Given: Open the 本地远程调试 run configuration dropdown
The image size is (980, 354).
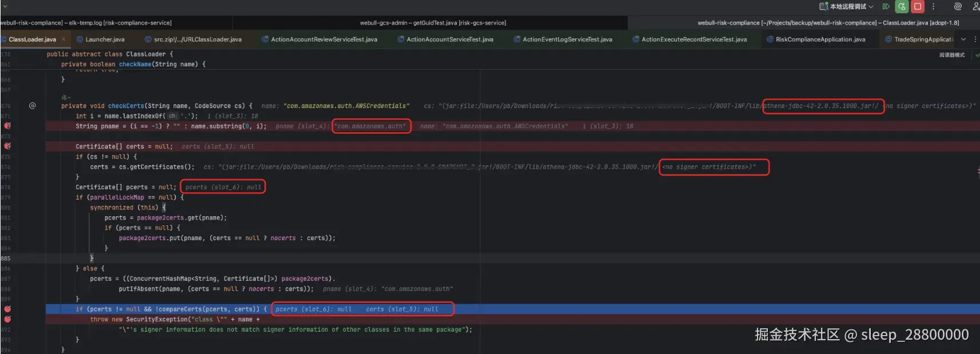Looking at the screenshot, I should point(847,6).
